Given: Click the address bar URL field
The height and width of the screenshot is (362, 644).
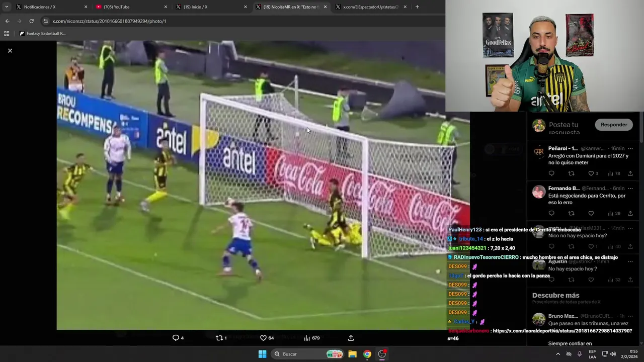Looking at the screenshot, I should coord(242,21).
